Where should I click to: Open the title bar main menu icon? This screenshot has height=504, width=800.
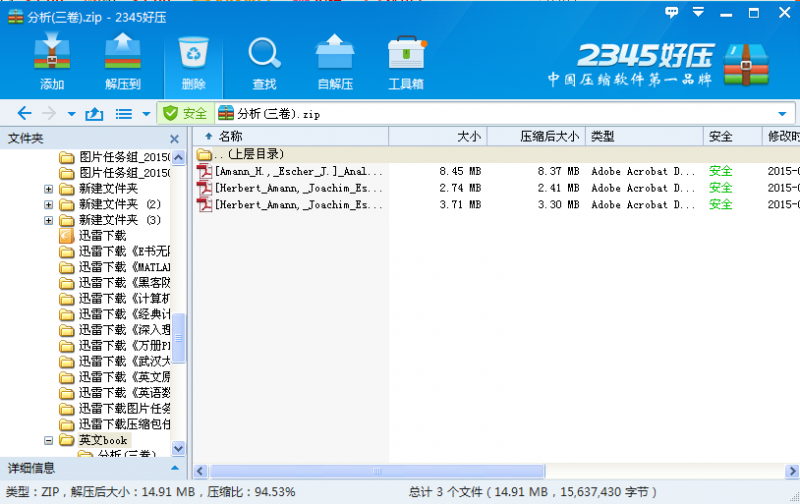[698, 12]
